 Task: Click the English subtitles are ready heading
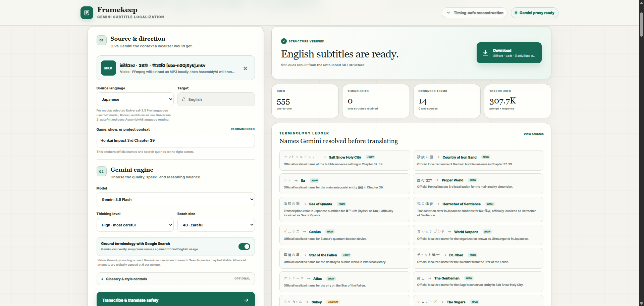point(340,54)
